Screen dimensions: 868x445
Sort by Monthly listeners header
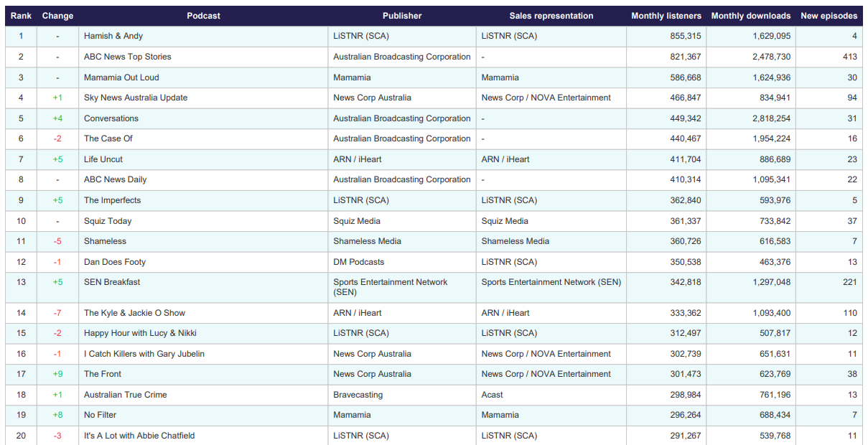[667, 16]
